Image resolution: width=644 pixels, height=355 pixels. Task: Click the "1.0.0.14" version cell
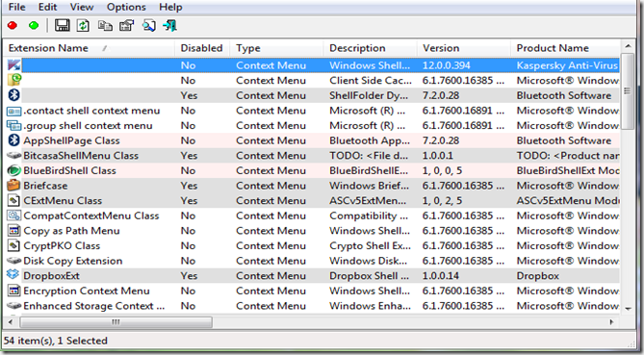pos(441,276)
